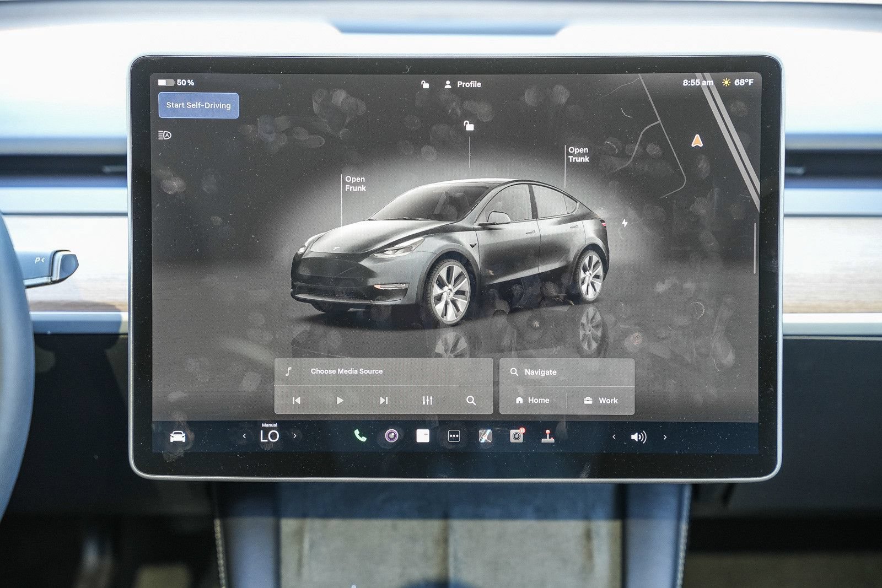The image size is (882, 588).
Task: Open the audio equalizer settings
Action: (x=427, y=401)
